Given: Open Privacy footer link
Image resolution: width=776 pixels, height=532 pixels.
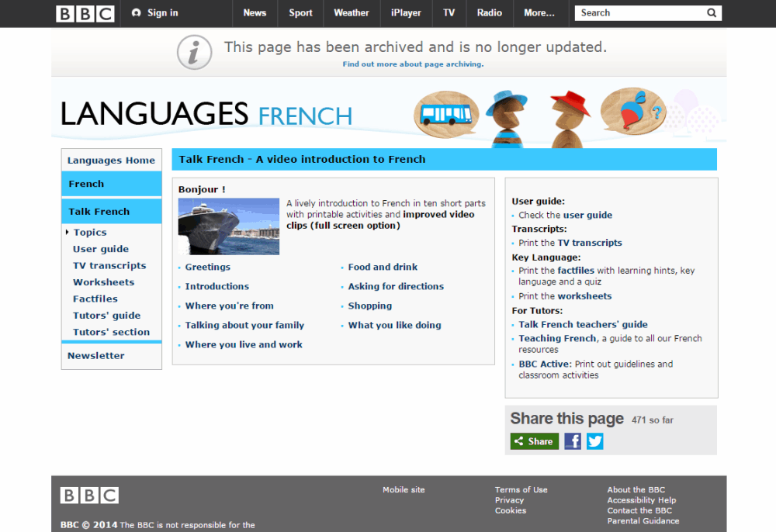Looking at the screenshot, I should (x=509, y=500).
